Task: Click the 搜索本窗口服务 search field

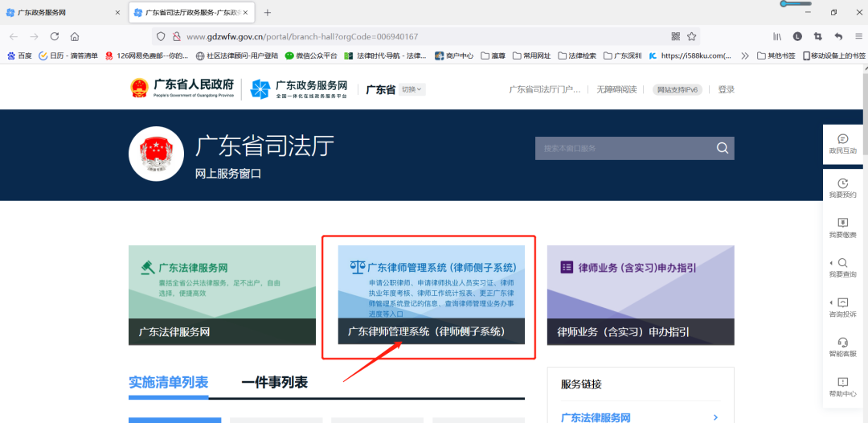Action: pos(623,149)
